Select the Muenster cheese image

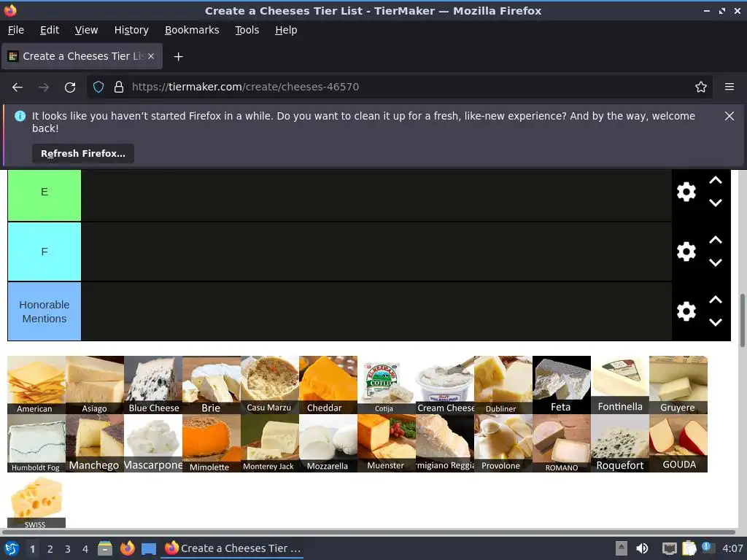pyautogui.click(x=387, y=443)
